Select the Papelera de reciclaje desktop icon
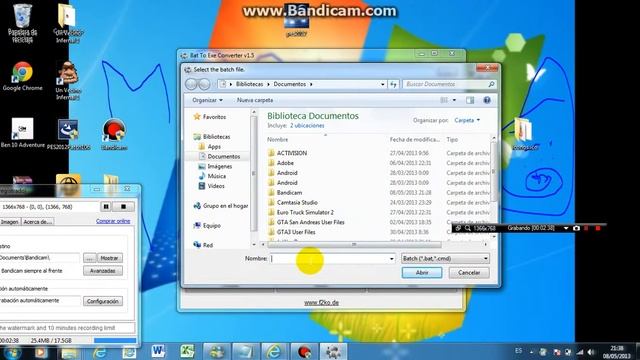Image resolution: width=640 pixels, height=360 pixels. [x=22, y=23]
